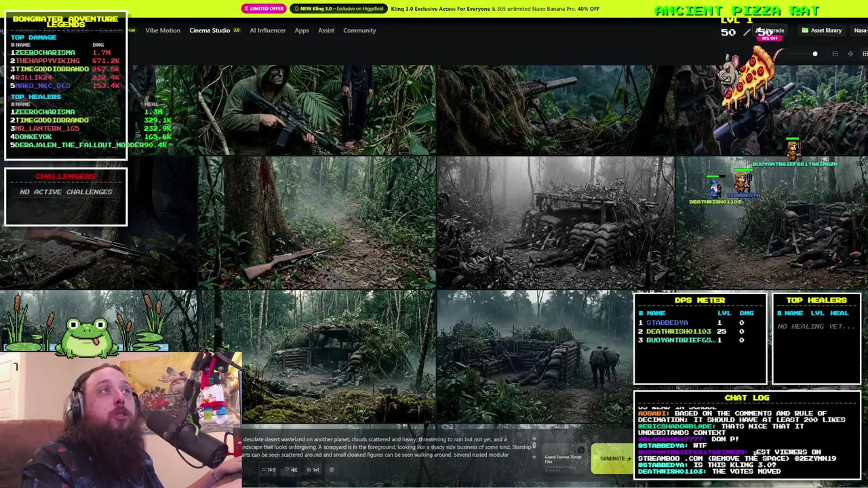Image resolution: width=868 pixels, height=488 pixels.
Task: Open the 1x1 grid count selector
Action: tap(313, 470)
